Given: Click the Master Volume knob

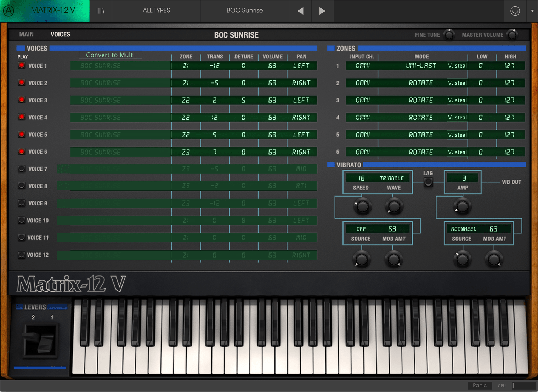Looking at the screenshot, I should (512, 35).
